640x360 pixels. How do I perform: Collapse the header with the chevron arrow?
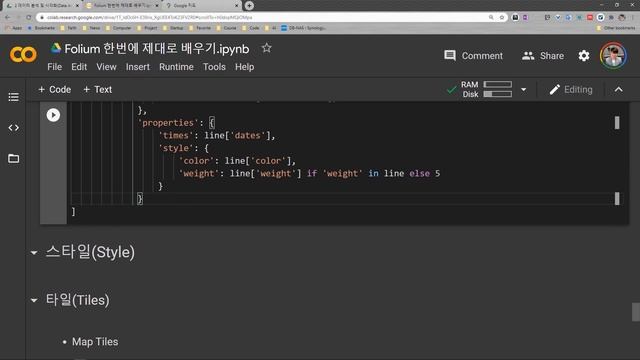619,89
